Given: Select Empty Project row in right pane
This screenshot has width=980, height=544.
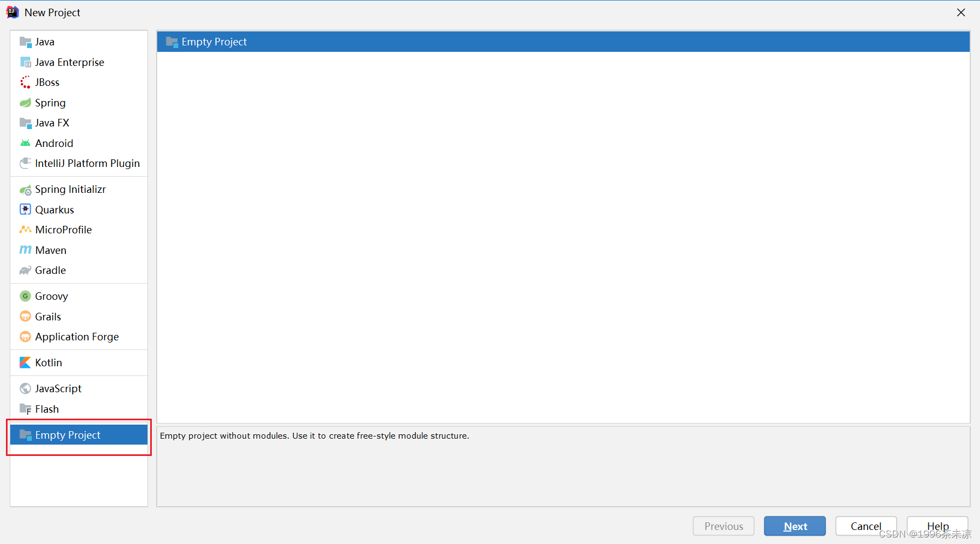Looking at the screenshot, I should (x=563, y=42).
